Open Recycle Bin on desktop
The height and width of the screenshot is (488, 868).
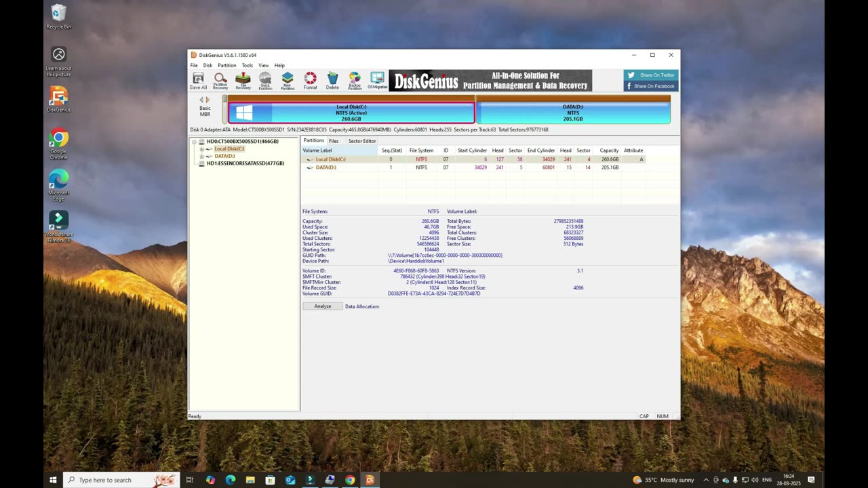(x=58, y=17)
